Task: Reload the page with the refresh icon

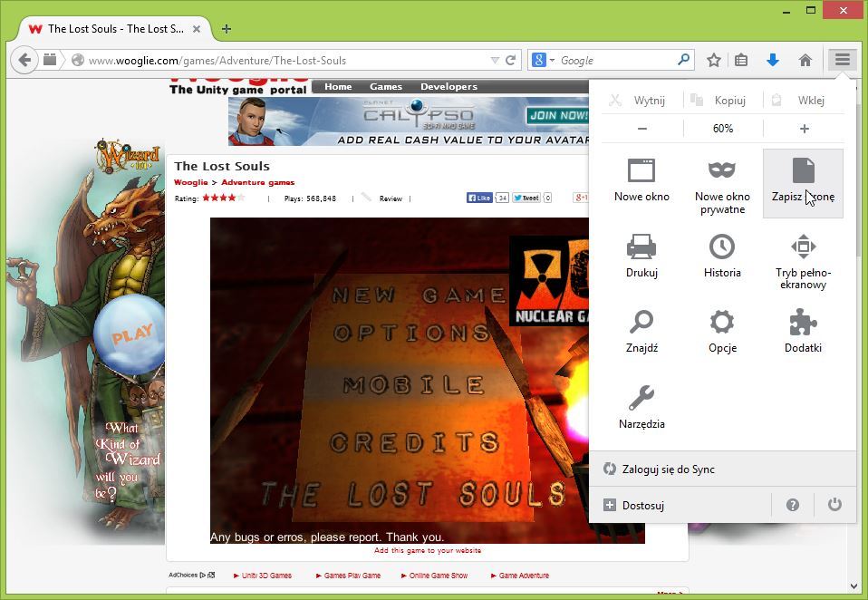Action: point(510,60)
